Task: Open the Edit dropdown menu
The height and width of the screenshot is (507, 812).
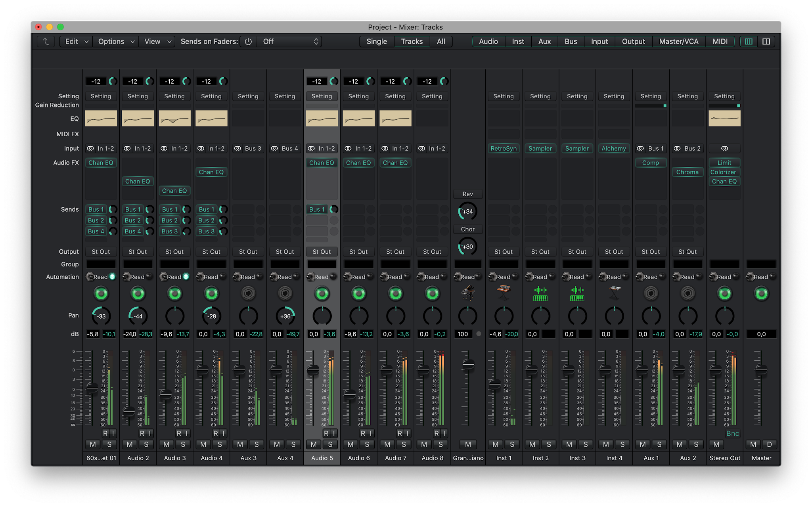Action: (76, 41)
